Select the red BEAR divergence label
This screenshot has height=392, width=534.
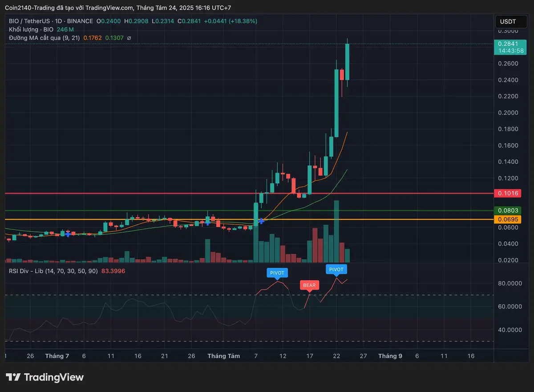[x=309, y=285]
